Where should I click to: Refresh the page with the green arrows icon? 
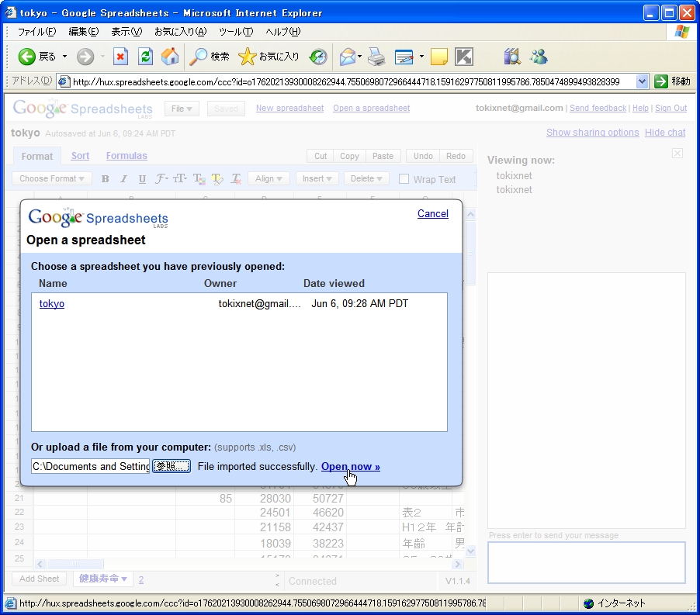146,57
